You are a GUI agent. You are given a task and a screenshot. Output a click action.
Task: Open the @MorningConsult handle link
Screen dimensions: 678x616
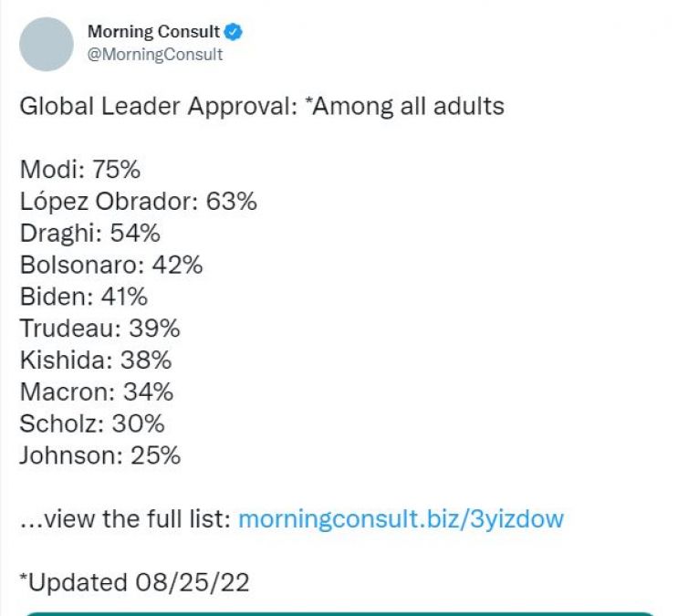click(155, 54)
